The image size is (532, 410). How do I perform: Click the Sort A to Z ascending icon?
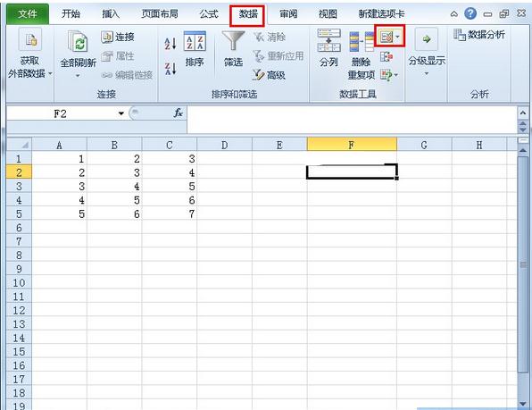click(170, 44)
